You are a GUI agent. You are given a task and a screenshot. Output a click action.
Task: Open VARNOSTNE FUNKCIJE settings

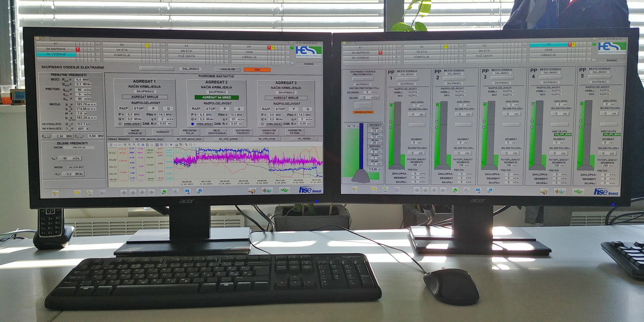pos(269,132)
